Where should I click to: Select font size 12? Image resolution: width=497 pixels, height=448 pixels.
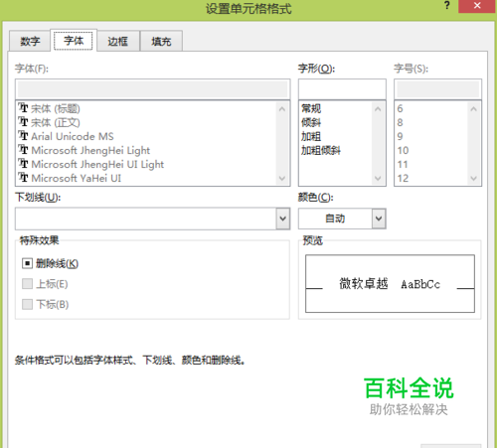(403, 178)
